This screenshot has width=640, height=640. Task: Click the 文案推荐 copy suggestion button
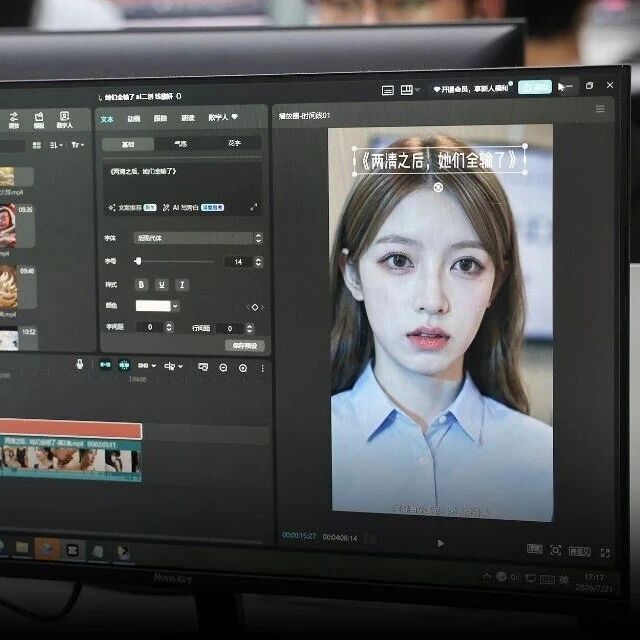pyautogui.click(x=132, y=208)
